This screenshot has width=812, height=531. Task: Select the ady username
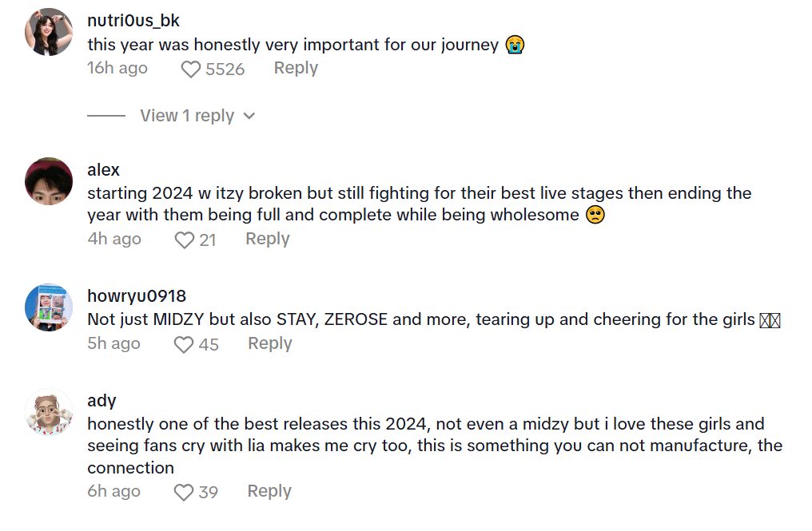pyautogui.click(x=101, y=401)
